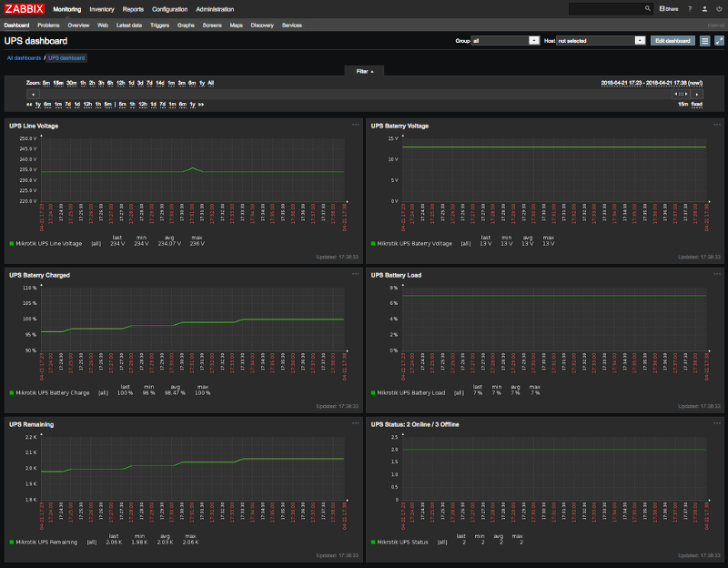The width and height of the screenshot is (728, 568).
Task: Set zoom to All
Action: click(x=211, y=83)
